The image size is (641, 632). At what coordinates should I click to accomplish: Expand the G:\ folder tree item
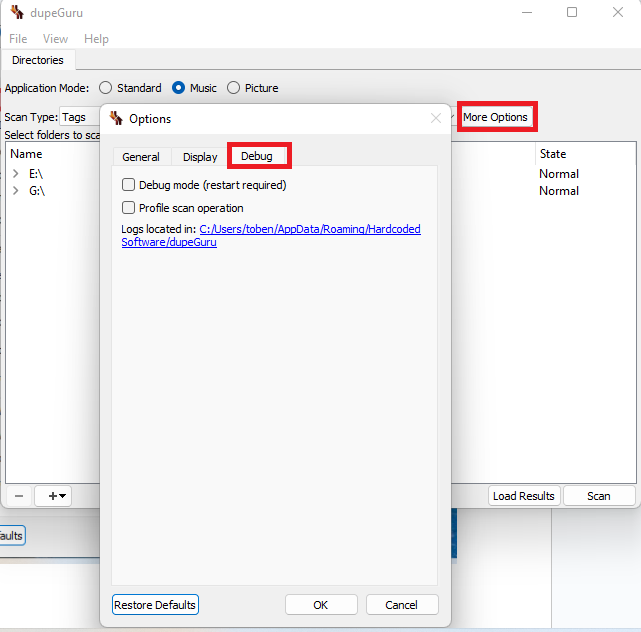[x=15, y=191]
